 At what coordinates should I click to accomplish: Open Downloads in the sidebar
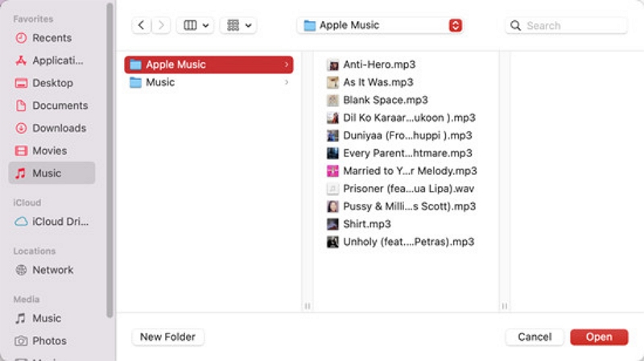pyautogui.click(x=51, y=128)
